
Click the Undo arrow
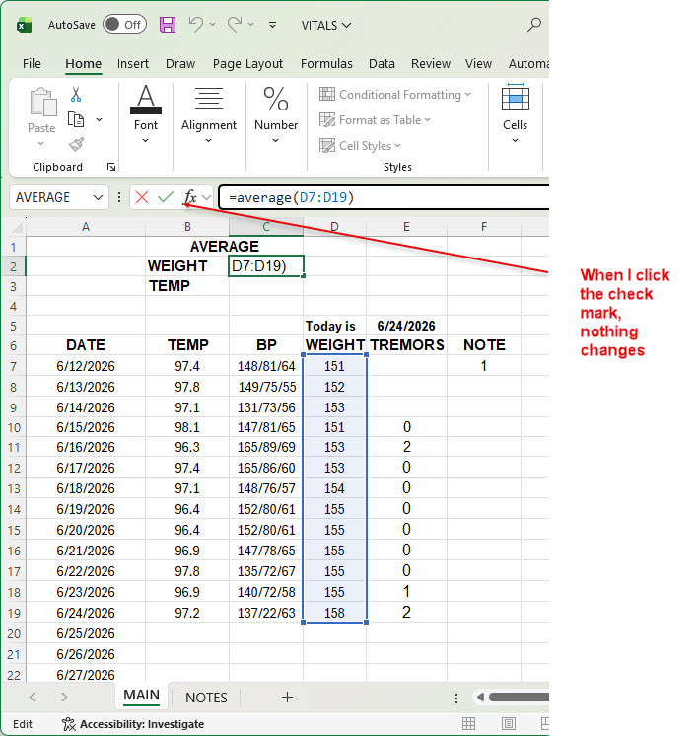[195, 24]
